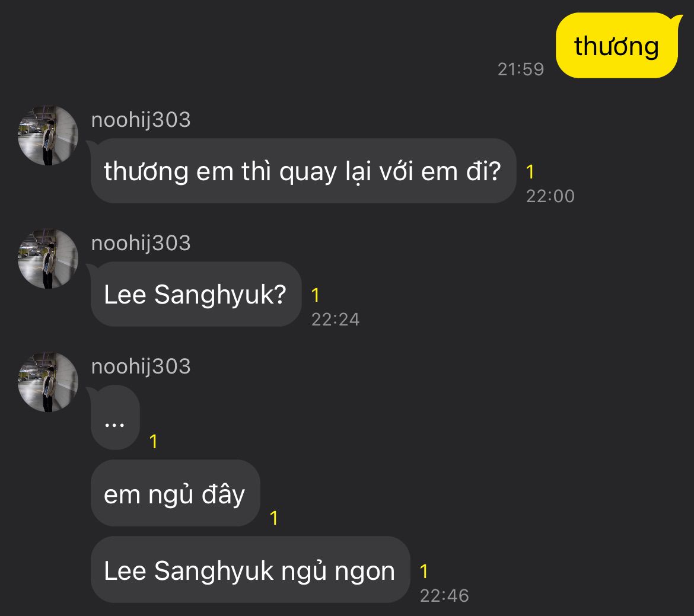Click the 22:24 message timestamp
This screenshot has width=694, height=616.
[335, 320]
